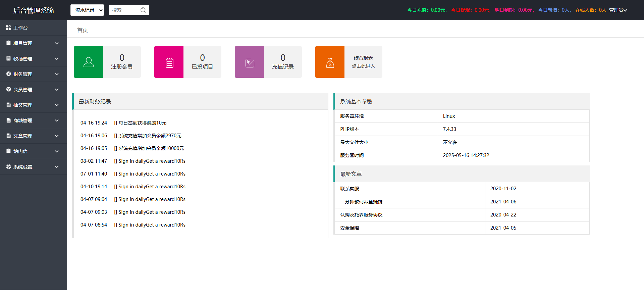This screenshot has height=295, width=644.
Task: Expand the 抽奖管理 chevron
Action: (x=57, y=105)
